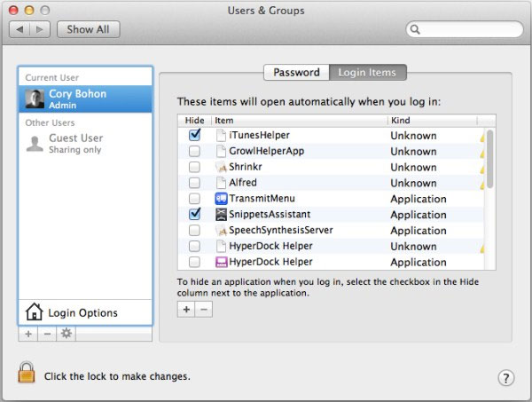Select the Login Items tab
Viewport: 532px width, 402px height.
coord(368,72)
